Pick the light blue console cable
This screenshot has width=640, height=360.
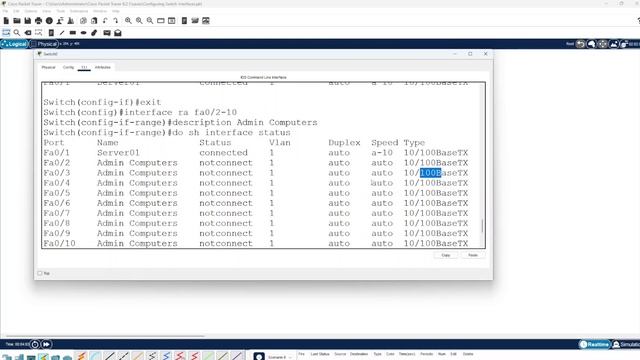click(95, 356)
